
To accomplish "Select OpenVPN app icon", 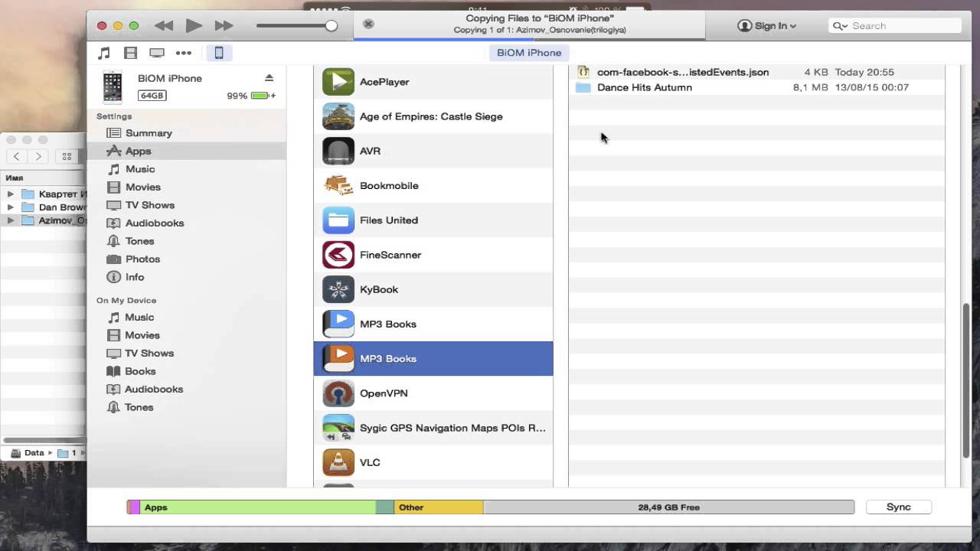I will pos(338,393).
